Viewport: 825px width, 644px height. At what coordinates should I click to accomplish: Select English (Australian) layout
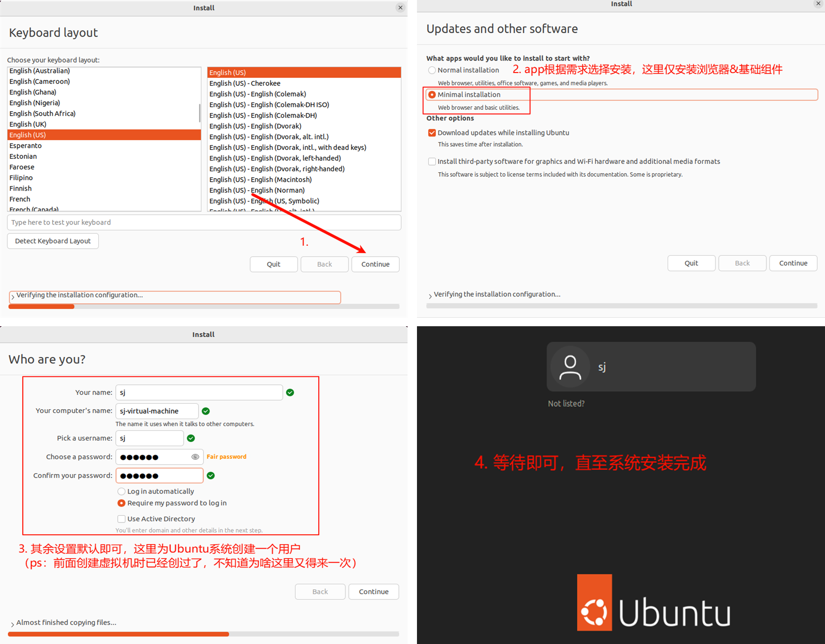pyautogui.click(x=104, y=71)
